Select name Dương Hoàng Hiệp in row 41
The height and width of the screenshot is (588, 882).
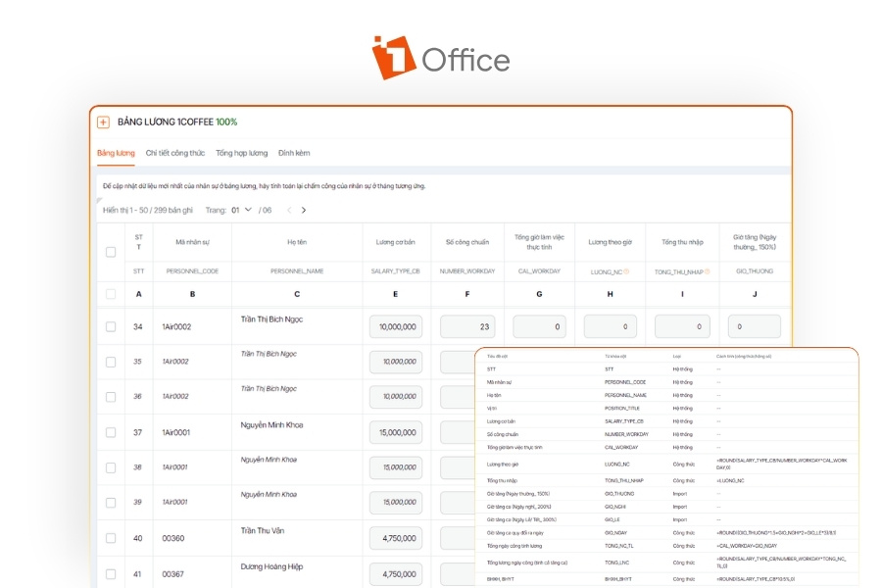(271, 566)
